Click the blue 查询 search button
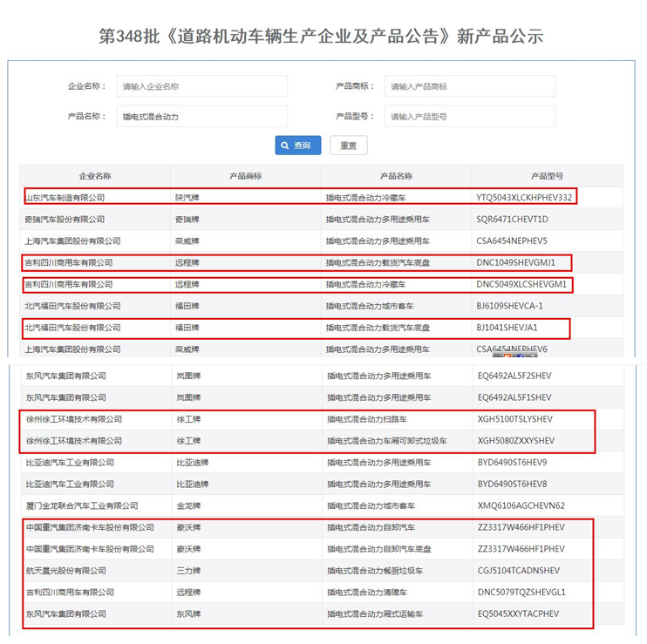 [x=298, y=146]
